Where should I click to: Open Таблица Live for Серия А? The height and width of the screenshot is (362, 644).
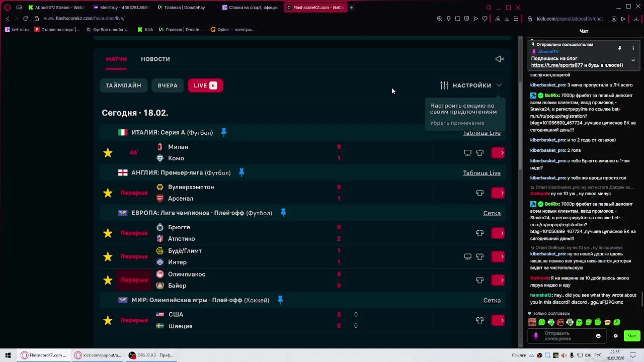[481, 133]
